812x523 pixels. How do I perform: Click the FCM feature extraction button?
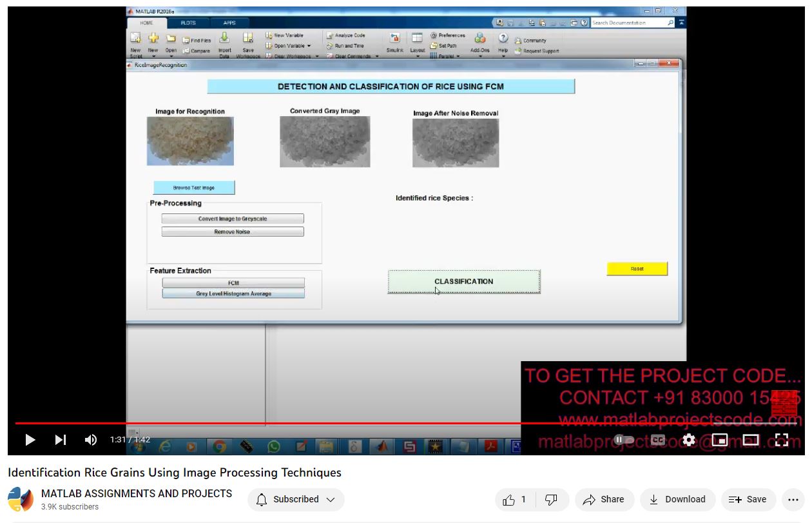[233, 282]
